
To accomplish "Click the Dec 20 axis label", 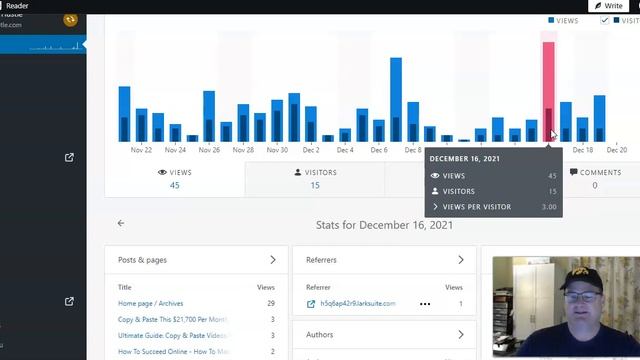I will pyautogui.click(x=617, y=150).
